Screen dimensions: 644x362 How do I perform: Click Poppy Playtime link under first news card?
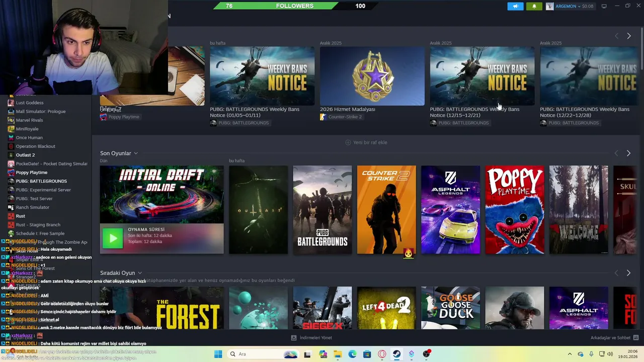point(124,117)
